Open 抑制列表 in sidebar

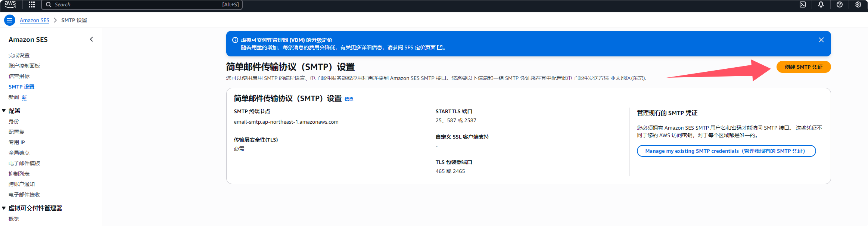(19, 174)
